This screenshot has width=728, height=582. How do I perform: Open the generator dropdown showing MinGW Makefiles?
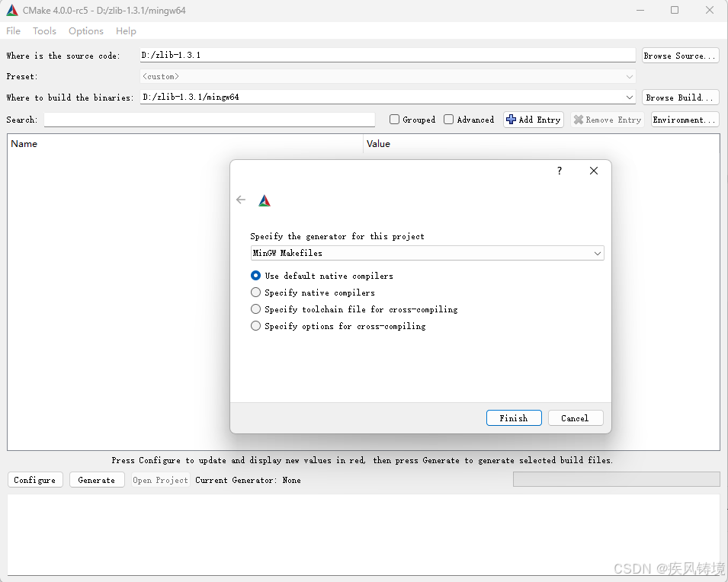click(x=427, y=253)
